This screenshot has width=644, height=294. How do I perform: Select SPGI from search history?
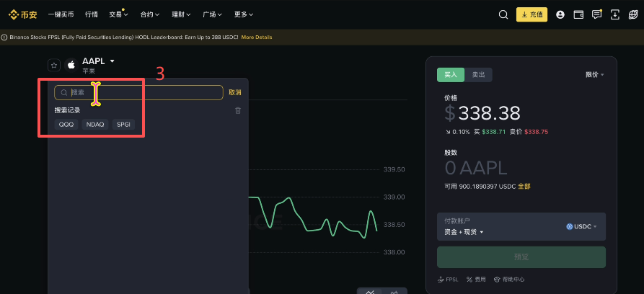[x=123, y=125]
